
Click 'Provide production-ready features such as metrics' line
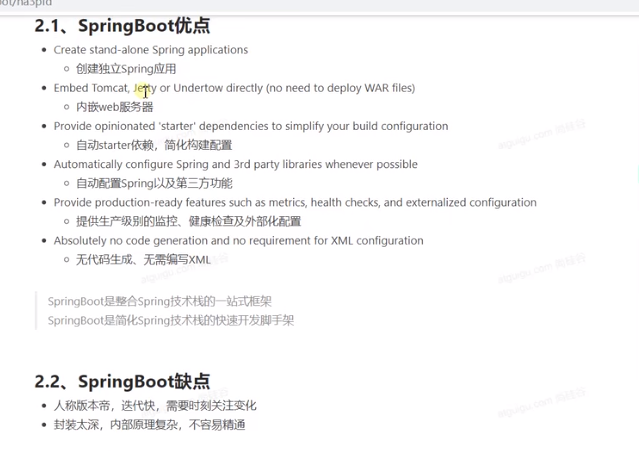pyautogui.click(x=295, y=202)
